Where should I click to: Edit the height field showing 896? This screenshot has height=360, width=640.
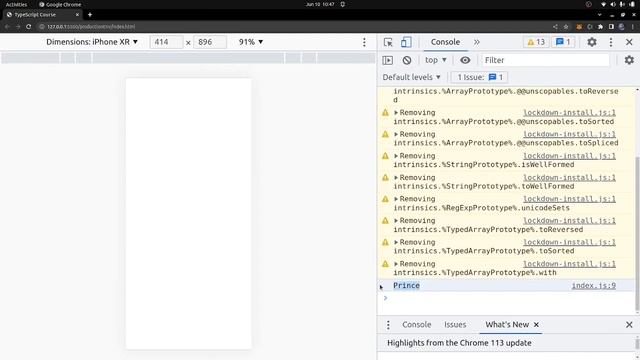tap(210, 42)
